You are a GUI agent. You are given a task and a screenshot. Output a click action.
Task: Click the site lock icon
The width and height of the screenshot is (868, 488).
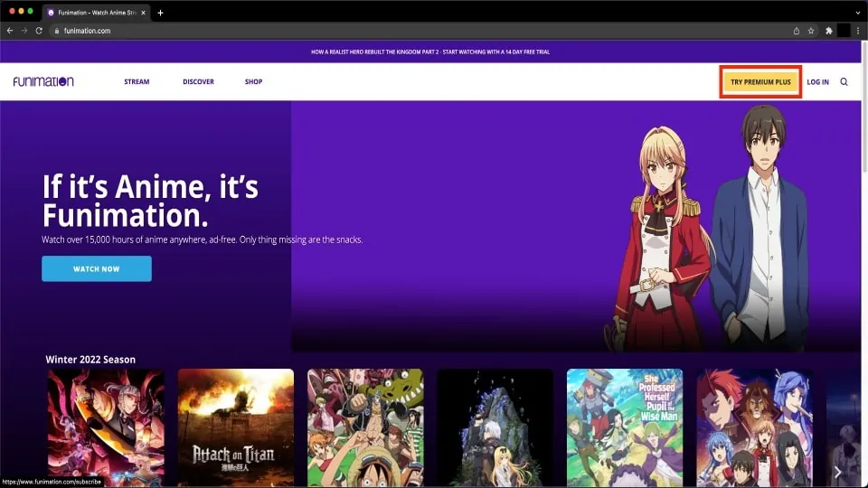tap(56, 31)
